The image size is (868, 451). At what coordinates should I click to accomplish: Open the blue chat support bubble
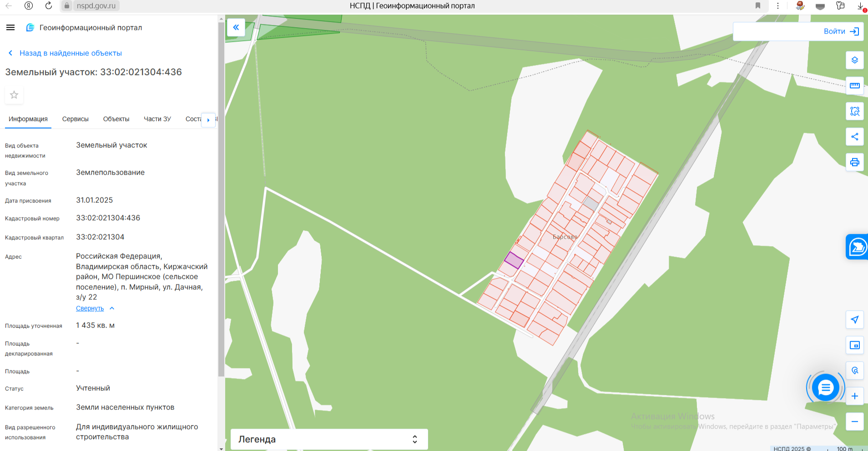point(825,388)
